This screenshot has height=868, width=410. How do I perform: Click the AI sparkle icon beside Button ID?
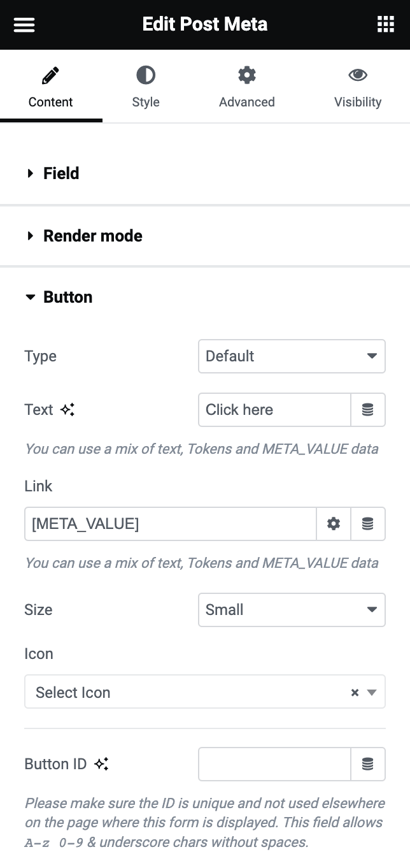pos(101,764)
